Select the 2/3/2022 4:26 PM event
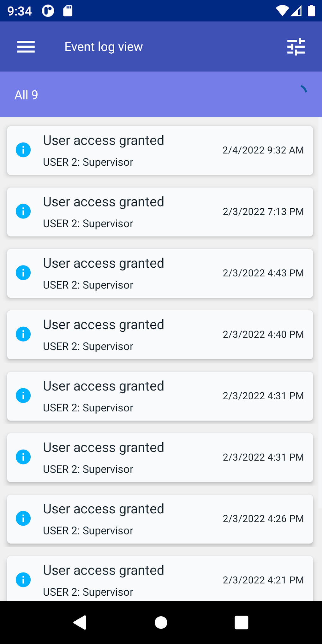 pos(160,519)
